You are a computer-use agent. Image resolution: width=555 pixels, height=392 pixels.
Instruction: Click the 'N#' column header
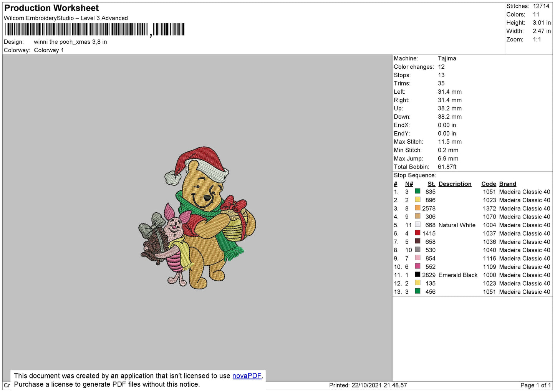[x=409, y=184]
